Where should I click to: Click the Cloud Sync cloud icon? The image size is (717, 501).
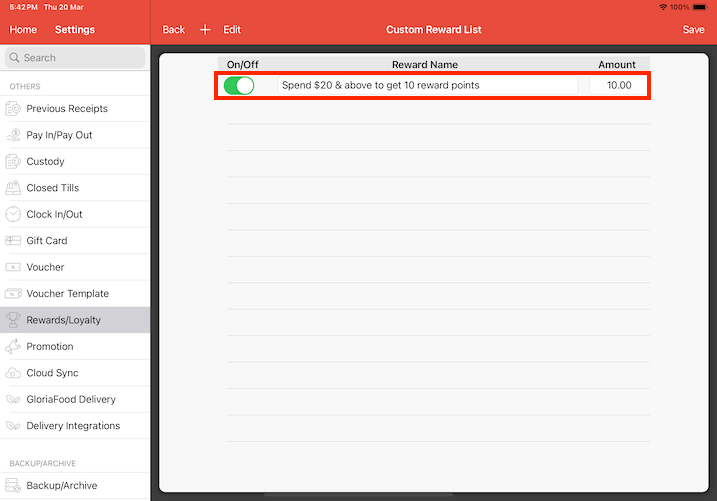pos(13,373)
